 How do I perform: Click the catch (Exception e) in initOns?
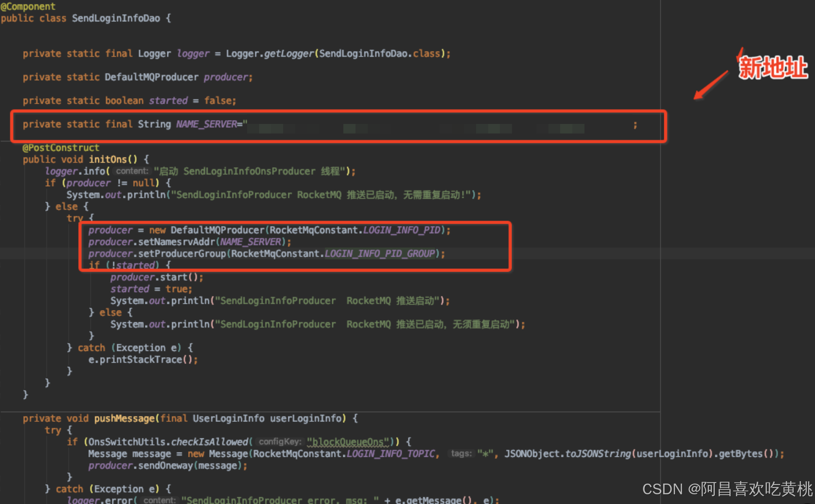click(x=130, y=348)
